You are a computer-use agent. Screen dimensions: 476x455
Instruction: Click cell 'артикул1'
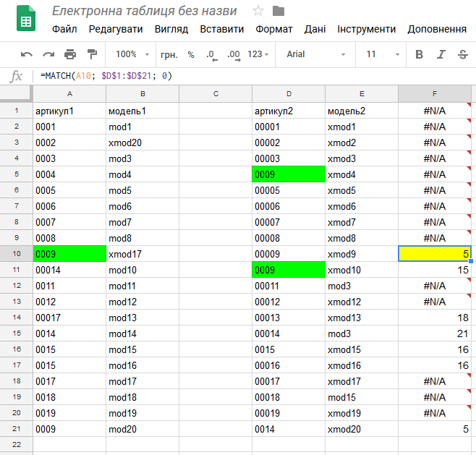click(69, 111)
